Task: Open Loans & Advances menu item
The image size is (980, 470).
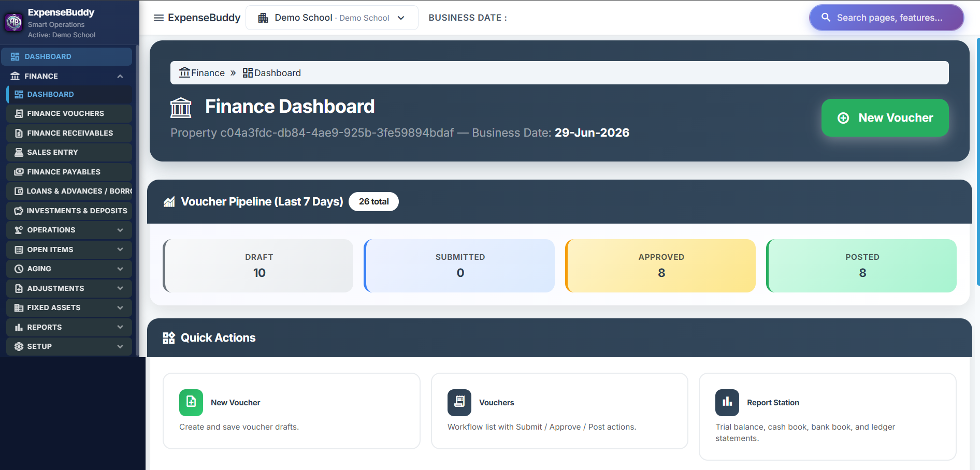Action: click(69, 191)
